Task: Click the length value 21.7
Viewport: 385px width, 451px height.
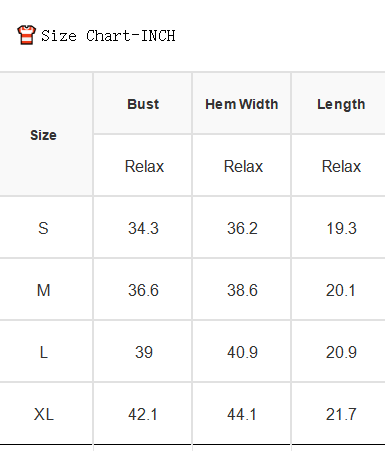Action: tap(341, 414)
